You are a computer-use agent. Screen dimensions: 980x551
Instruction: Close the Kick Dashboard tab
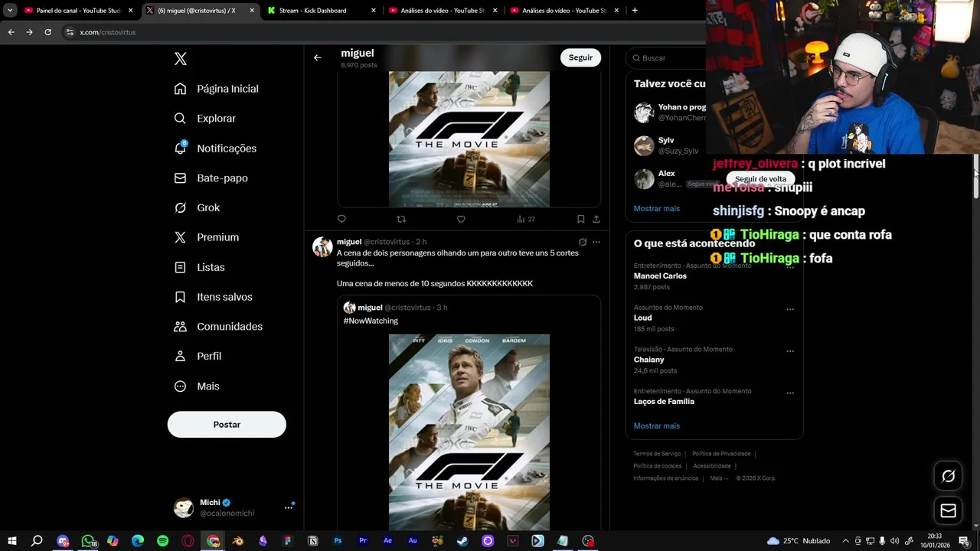point(374,11)
